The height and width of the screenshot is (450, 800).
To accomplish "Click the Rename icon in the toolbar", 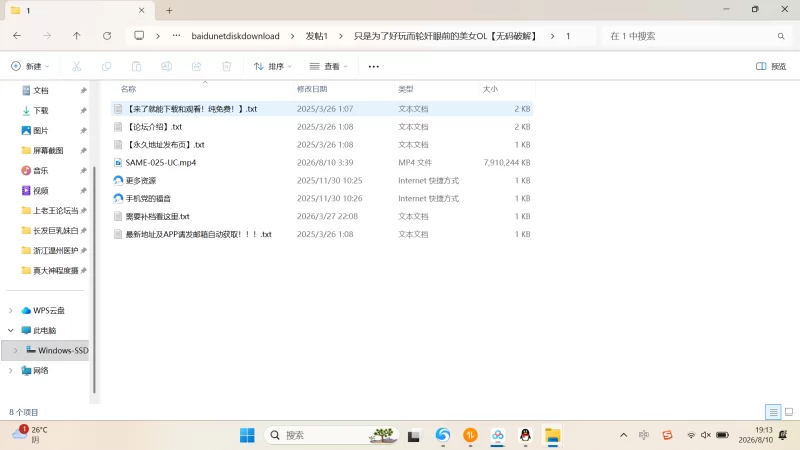I will (x=166, y=66).
